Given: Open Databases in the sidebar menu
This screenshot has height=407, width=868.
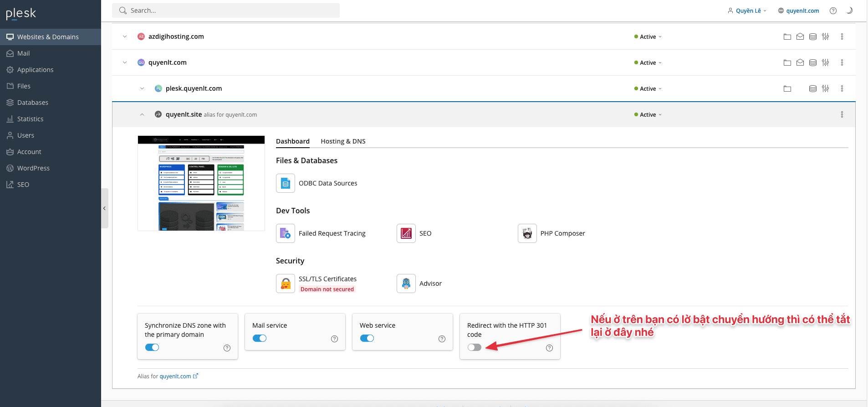Looking at the screenshot, I should [x=33, y=103].
